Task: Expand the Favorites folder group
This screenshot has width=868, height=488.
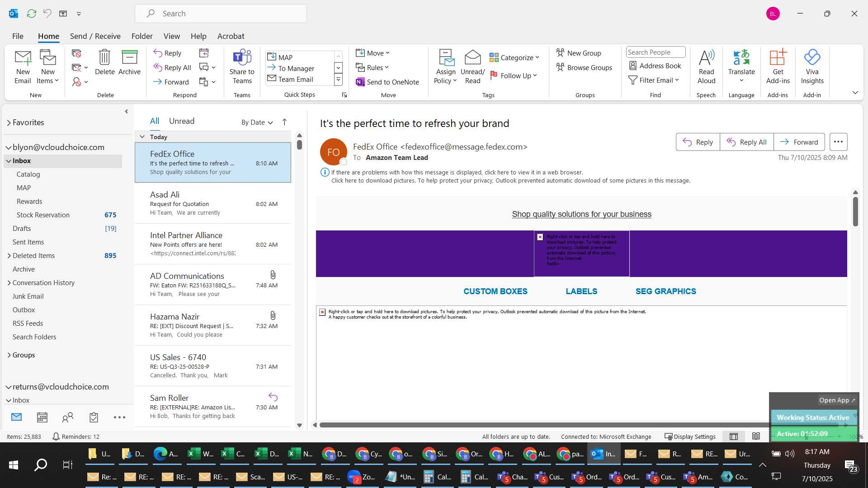Action: click(x=9, y=122)
